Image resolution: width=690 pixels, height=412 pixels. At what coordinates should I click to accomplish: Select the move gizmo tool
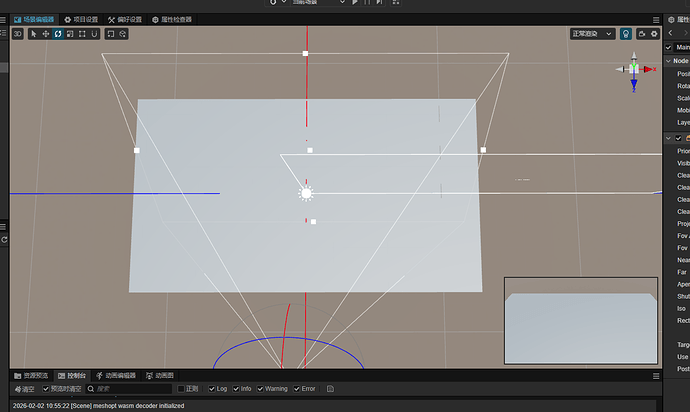pyautogui.click(x=46, y=34)
